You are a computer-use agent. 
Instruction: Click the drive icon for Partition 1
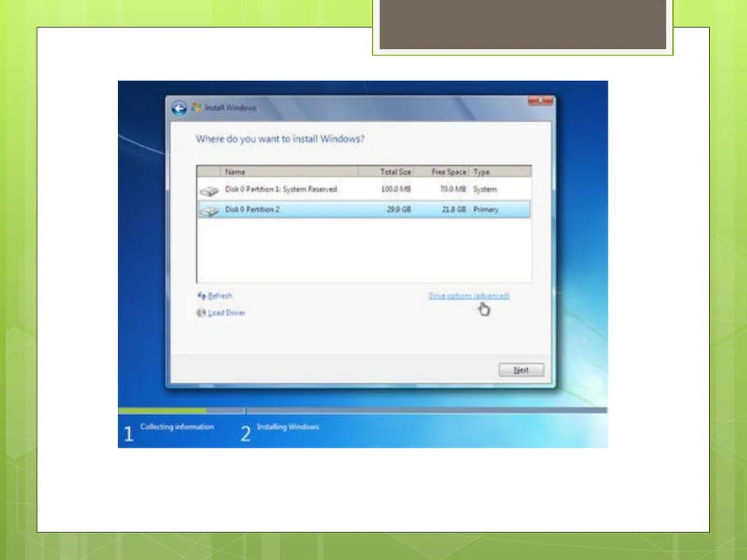(209, 190)
